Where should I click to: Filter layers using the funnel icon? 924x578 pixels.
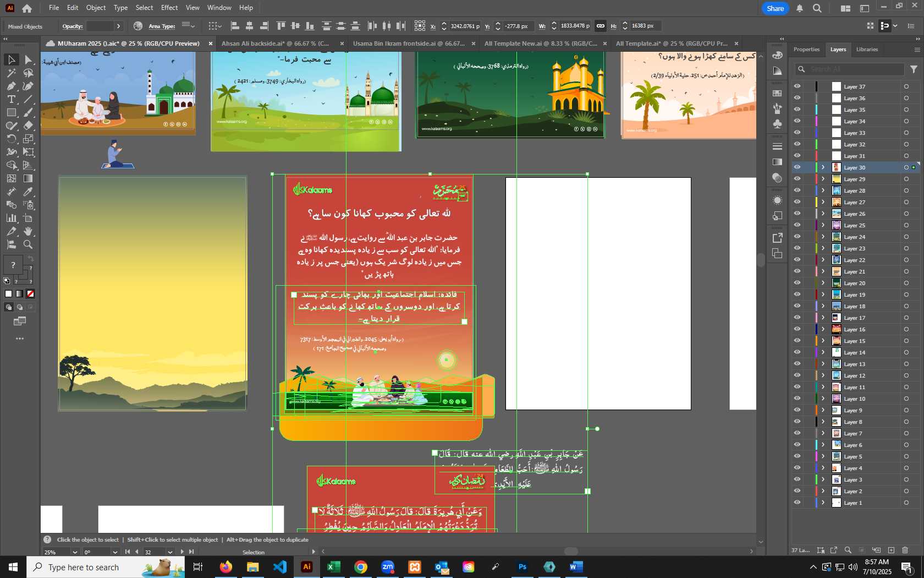[914, 69]
